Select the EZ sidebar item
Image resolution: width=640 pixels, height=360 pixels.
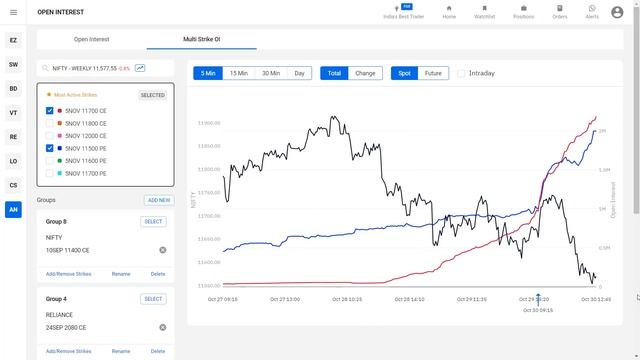13,40
